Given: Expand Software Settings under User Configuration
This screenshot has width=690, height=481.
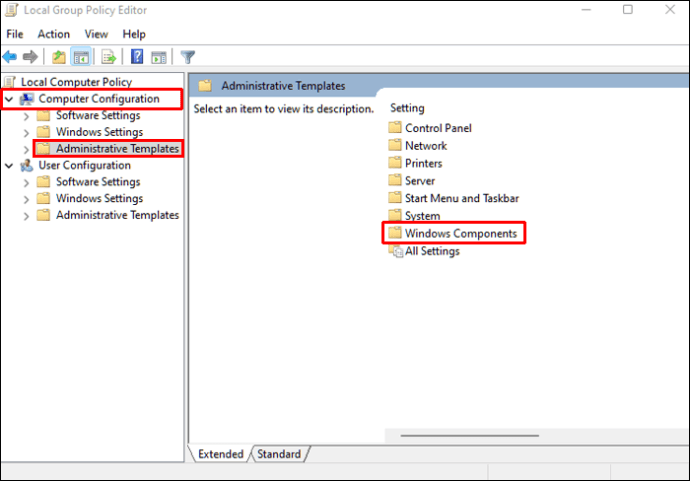Looking at the screenshot, I should pyautogui.click(x=26, y=182).
